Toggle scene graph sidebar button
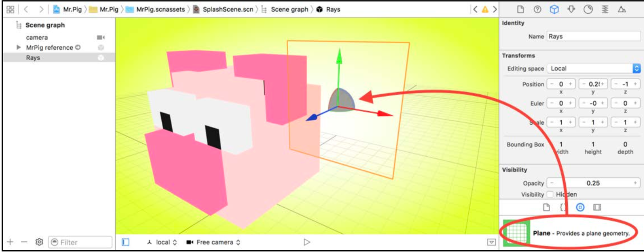 [x=125, y=242]
